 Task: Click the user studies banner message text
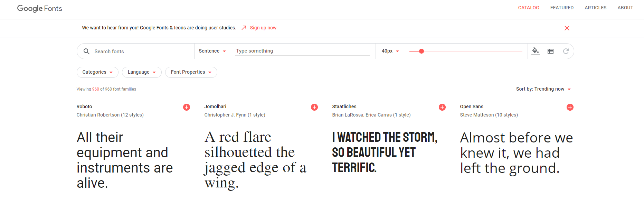click(x=159, y=28)
